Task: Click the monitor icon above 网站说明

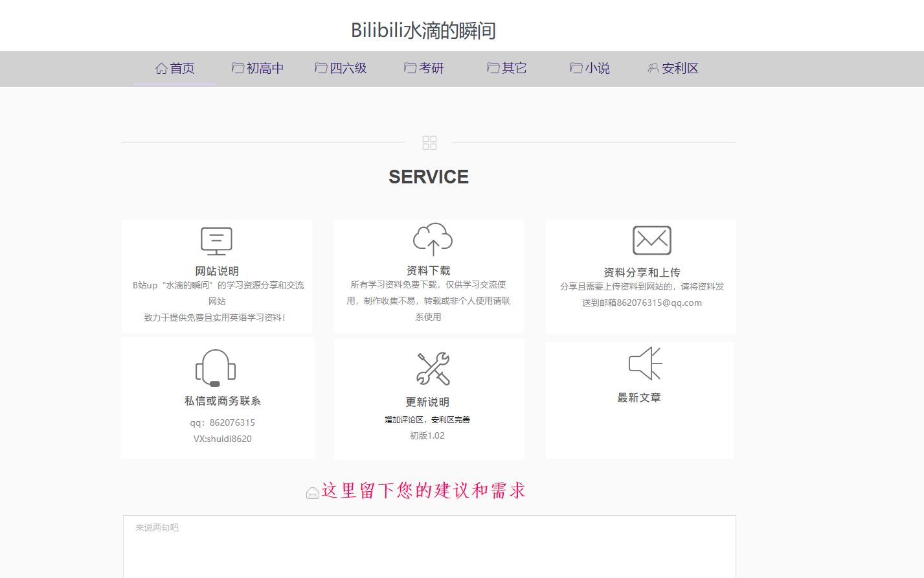Action: pyautogui.click(x=216, y=241)
